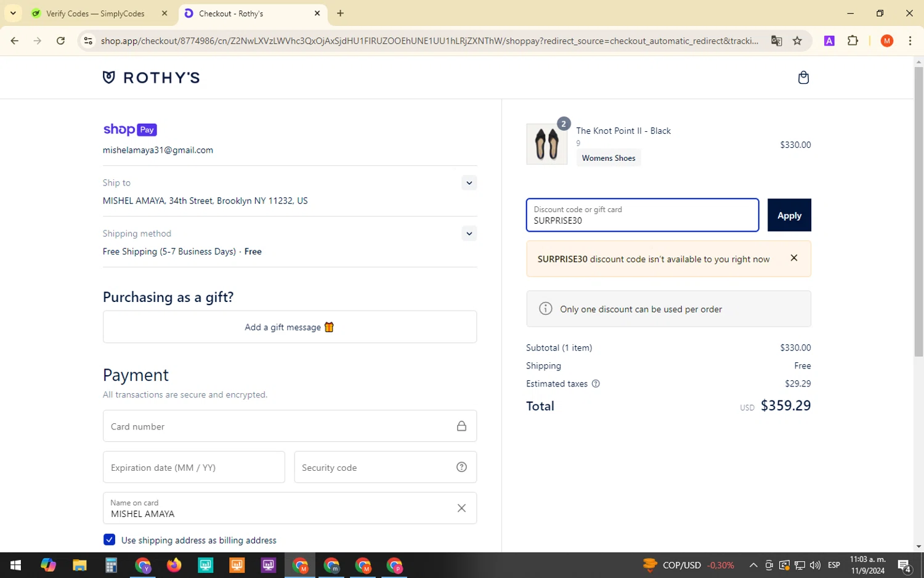This screenshot has width=924, height=578.
Task: Reload the checkout page
Action: point(60,41)
